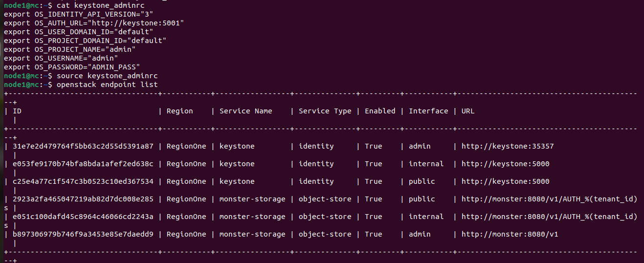Click the 'Service Name' column header
This screenshot has width=644, height=263.
[245, 111]
